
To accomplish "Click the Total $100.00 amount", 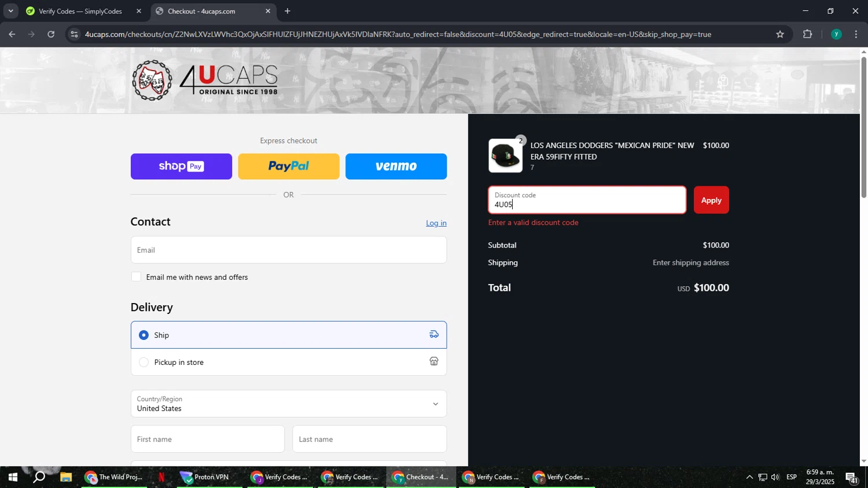I will [711, 288].
